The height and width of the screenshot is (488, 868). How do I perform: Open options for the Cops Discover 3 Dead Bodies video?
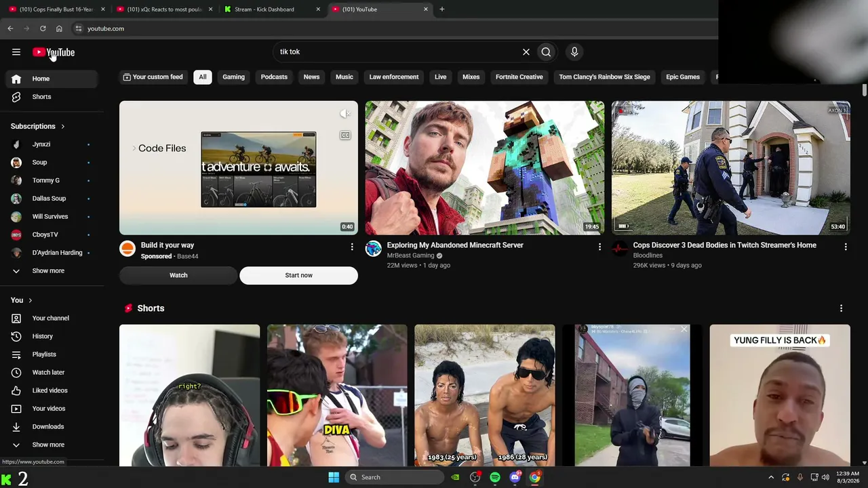[846, 247]
